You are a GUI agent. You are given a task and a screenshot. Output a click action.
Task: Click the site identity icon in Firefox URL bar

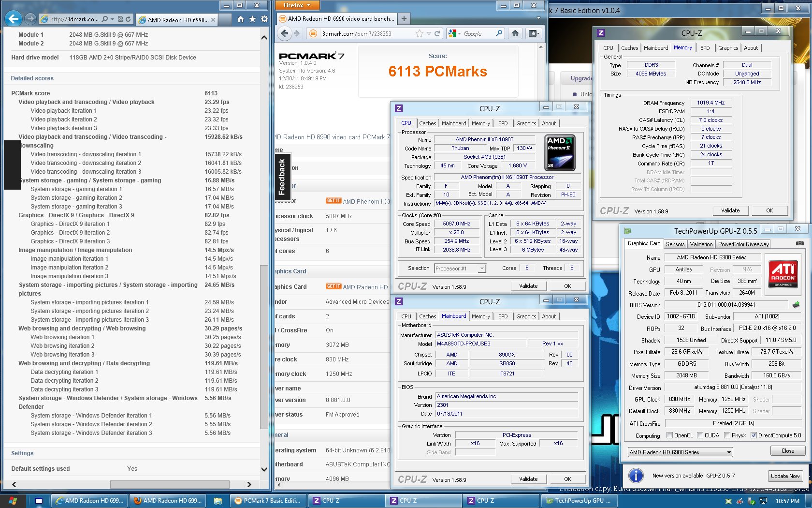pyautogui.click(x=313, y=33)
